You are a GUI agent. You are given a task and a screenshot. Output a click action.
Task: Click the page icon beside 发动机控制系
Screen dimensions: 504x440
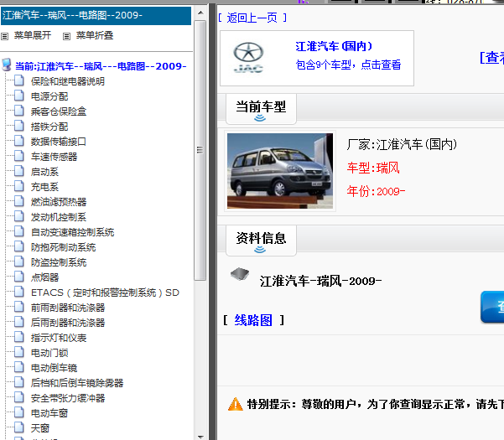click(19, 216)
